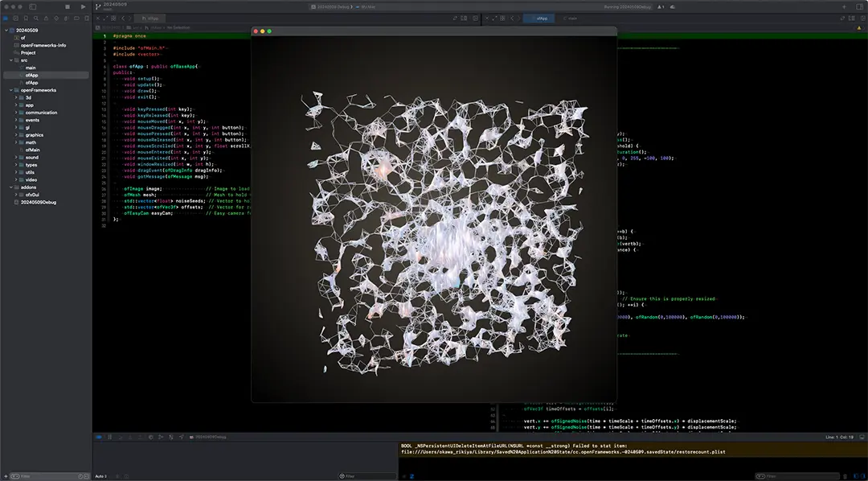Toggle the left navigator sidebar
This screenshot has width=868, height=481.
(x=33, y=6)
